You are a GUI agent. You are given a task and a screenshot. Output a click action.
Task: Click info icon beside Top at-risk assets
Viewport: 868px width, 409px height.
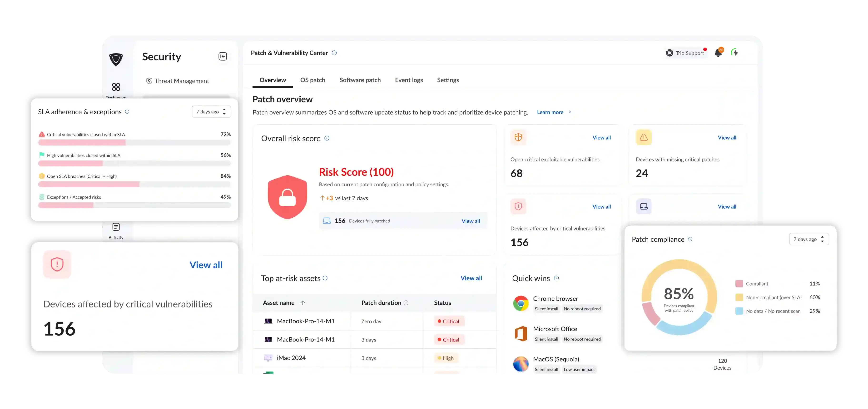pyautogui.click(x=325, y=278)
